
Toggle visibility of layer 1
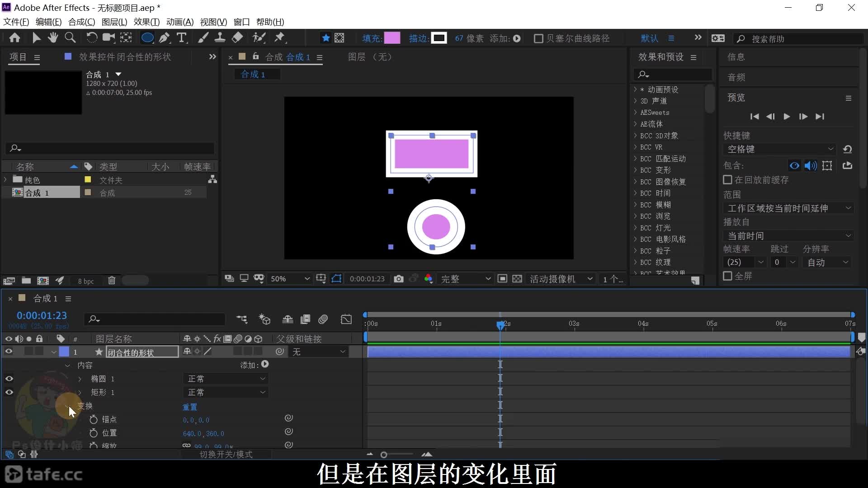tap(9, 352)
